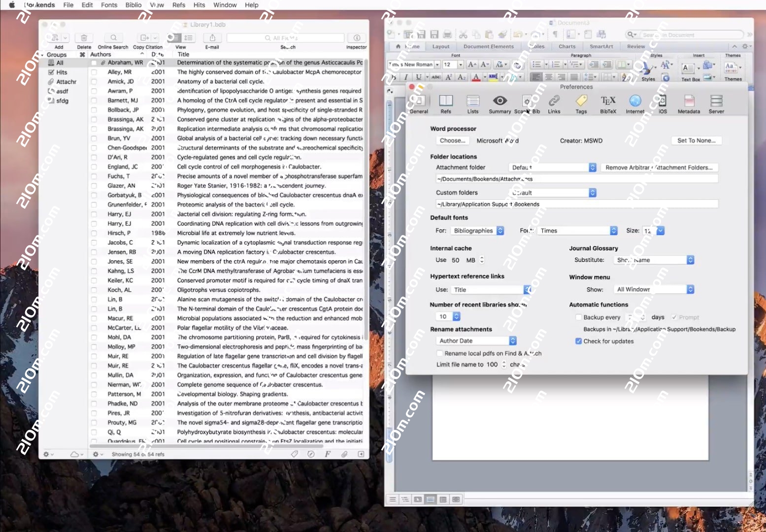The height and width of the screenshot is (532, 766).
Task: Click the Choose... word processor button
Action: point(452,141)
